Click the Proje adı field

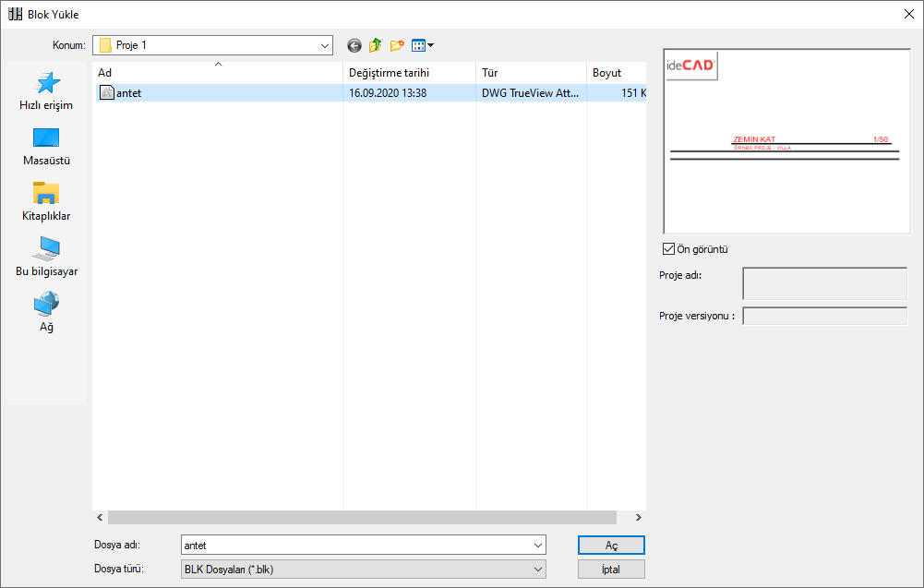pos(824,283)
